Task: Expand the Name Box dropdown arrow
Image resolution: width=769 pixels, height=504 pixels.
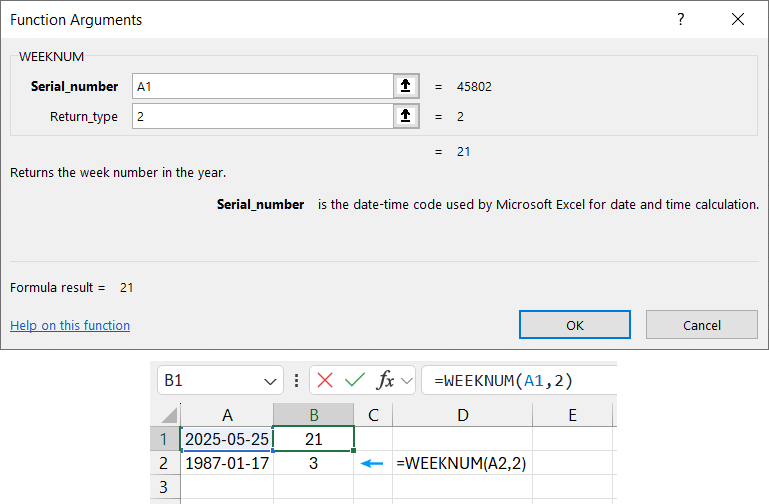Action: [270, 381]
